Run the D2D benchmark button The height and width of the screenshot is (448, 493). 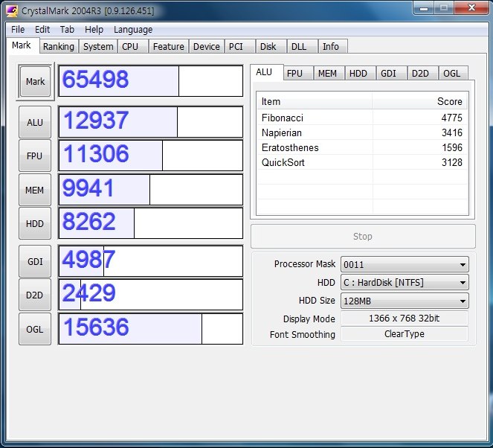click(35, 295)
